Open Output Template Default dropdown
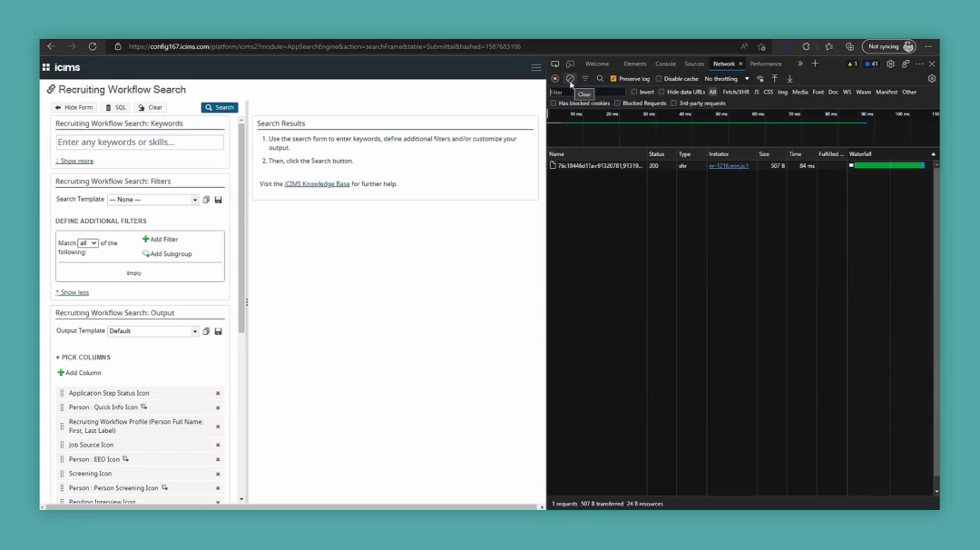The image size is (980, 550). click(x=153, y=331)
